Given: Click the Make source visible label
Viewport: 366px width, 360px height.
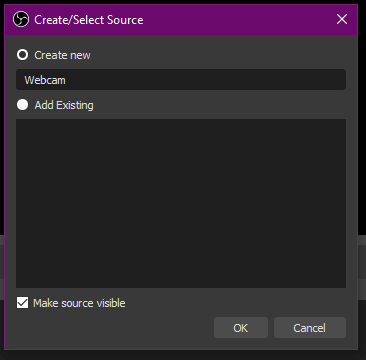Looking at the screenshot, I should coord(79,303).
